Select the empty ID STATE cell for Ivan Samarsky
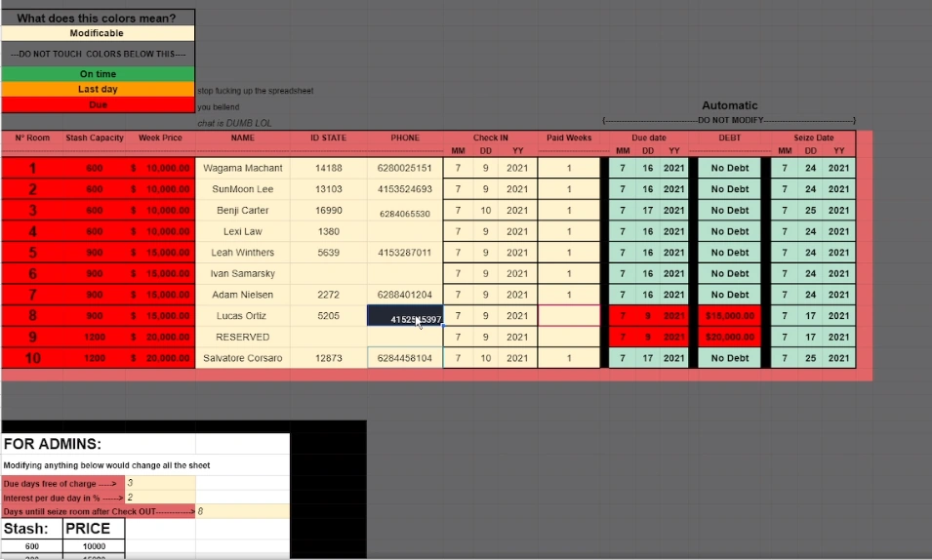The width and height of the screenshot is (932, 560). pos(328,273)
